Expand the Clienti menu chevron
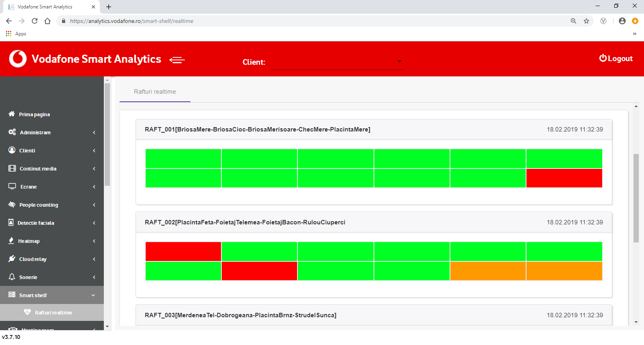The image size is (644, 345). [94, 150]
